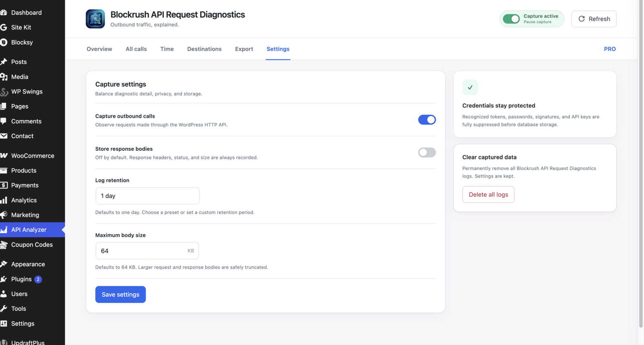Image resolution: width=644 pixels, height=345 pixels.
Task: Click the Plugins plug icon
Action: coord(4,279)
